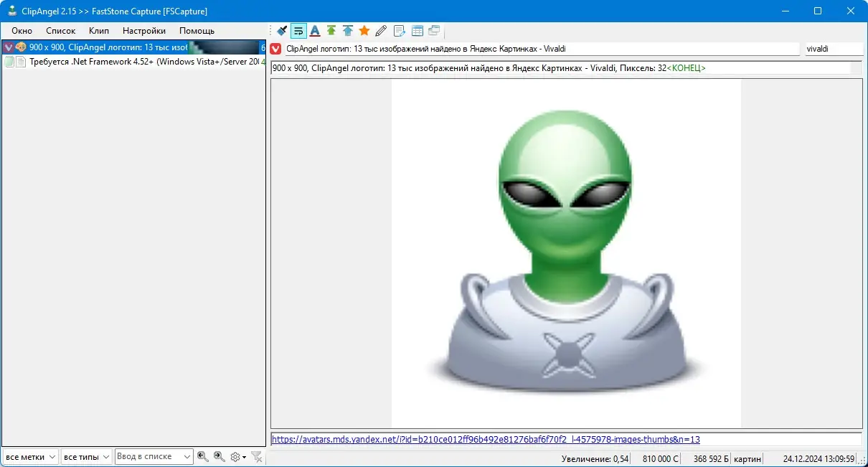The image size is (868, 467).
Task: Click the clear filter funnel icon
Action: coord(256,456)
